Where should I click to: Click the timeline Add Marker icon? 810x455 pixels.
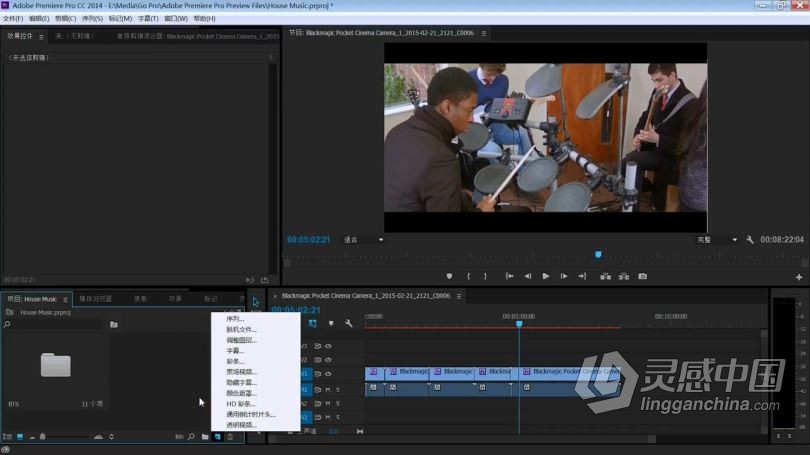pos(331,323)
